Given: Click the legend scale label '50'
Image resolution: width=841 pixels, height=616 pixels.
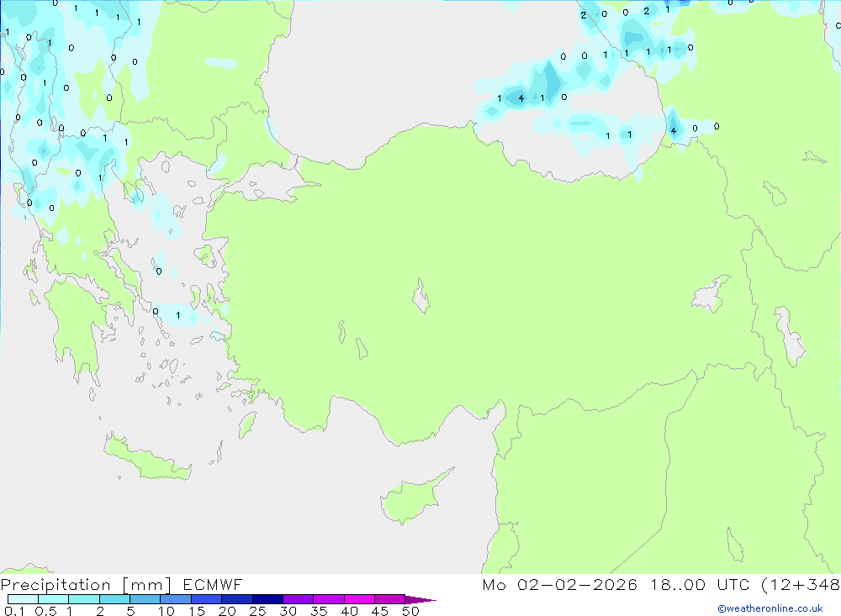Looking at the screenshot, I should click(411, 611).
